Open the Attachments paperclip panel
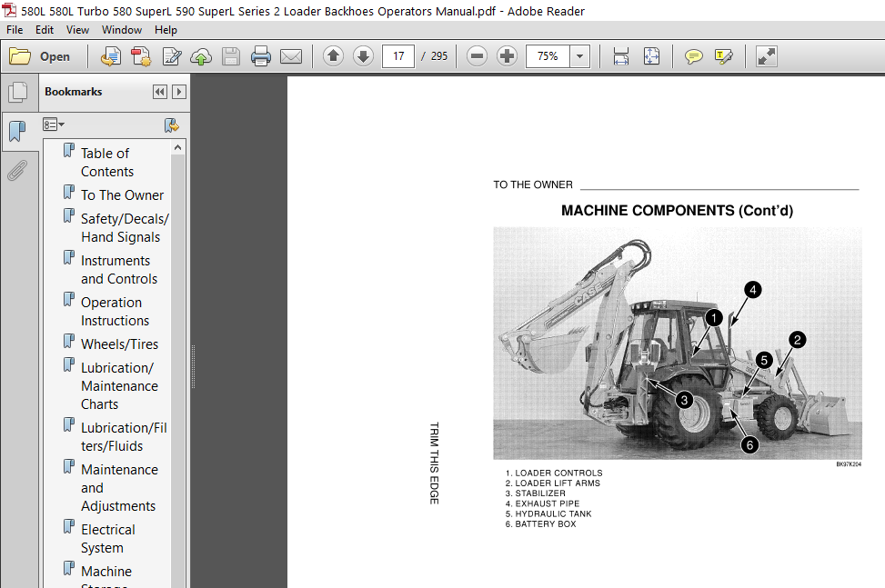 point(18,170)
